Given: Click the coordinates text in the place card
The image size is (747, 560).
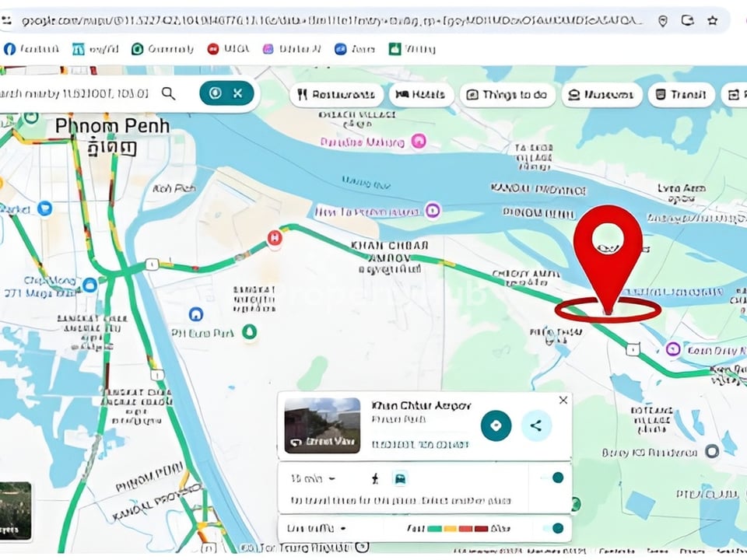Looking at the screenshot, I should tap(419, 444).
